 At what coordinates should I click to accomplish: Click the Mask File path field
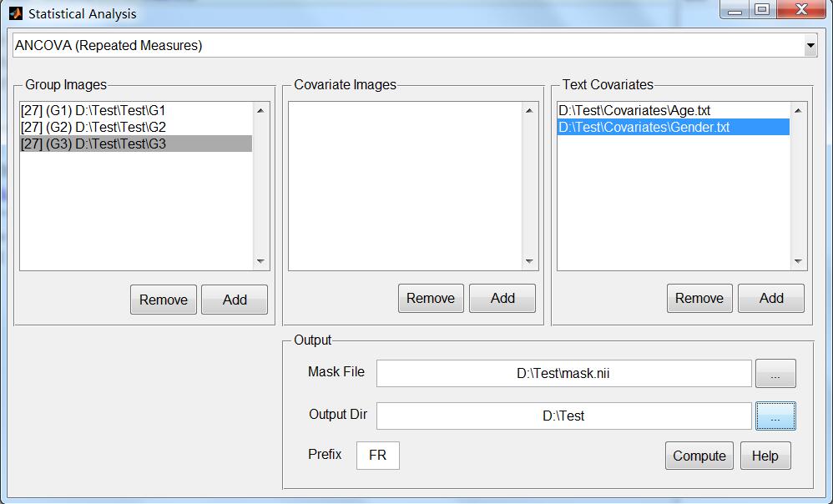tap(563, 374)
